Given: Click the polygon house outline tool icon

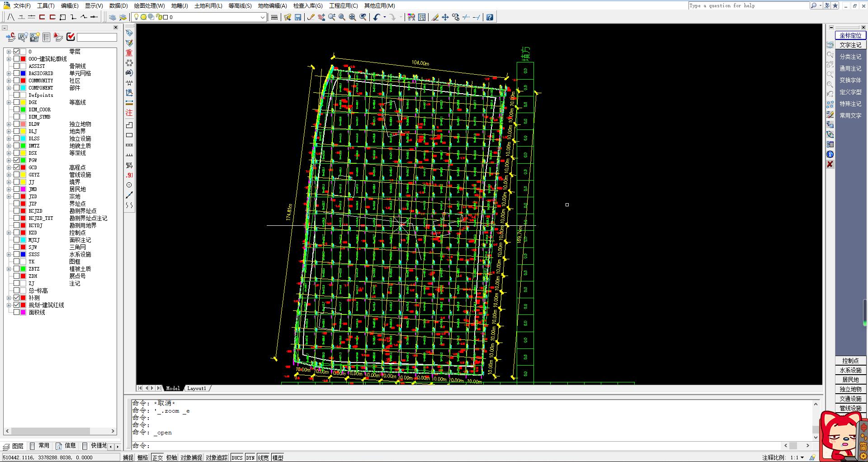Looking at the screenshot, I should click(x=129, y=125).
